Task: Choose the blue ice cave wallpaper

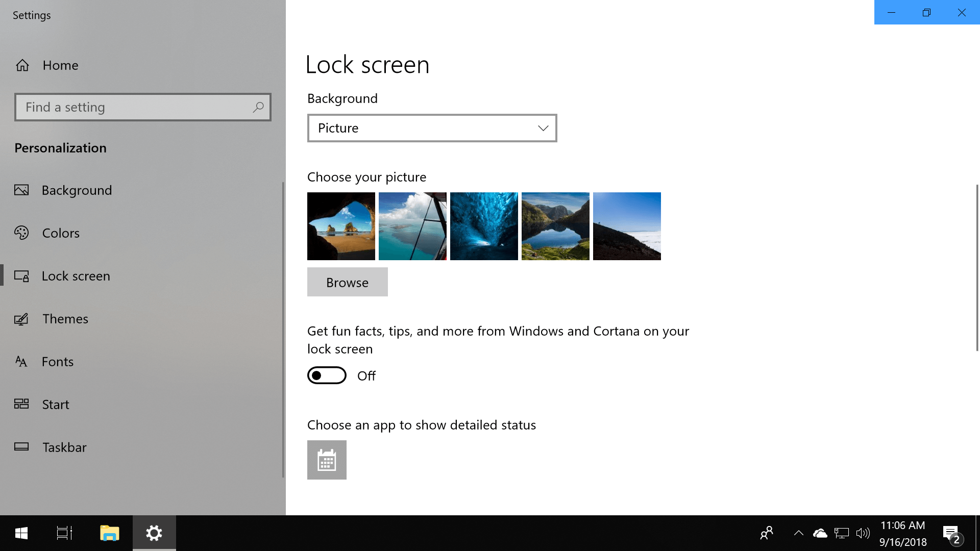Action: pyautogui.click(x=483, y=226)
